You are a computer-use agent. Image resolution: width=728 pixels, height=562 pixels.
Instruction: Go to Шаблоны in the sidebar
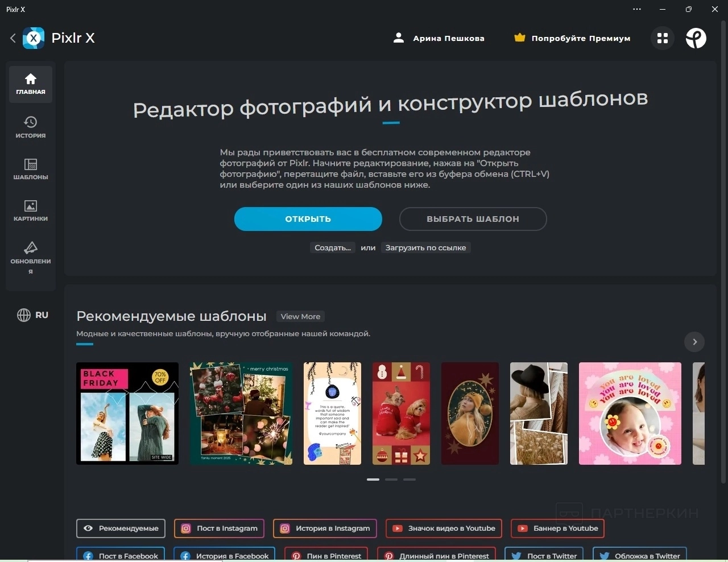pyautogui.click(x=31, y=169)
